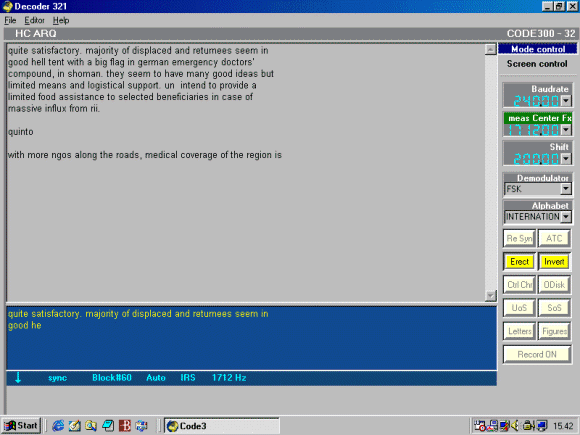Screen dimensions: 580x435
Task: Open the Shift value dropdown
Action: pyautogui.click(x=566, y=159)
